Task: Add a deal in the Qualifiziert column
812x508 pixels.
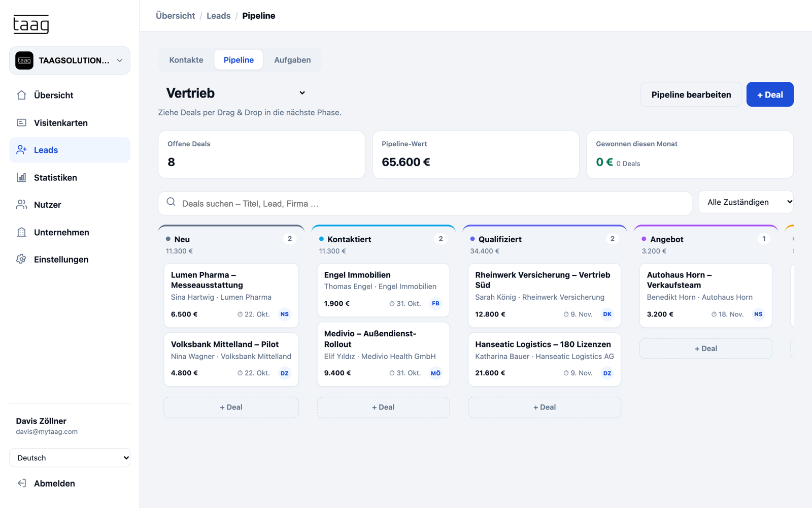Action: pyautogui.click(x=545, y=407)
